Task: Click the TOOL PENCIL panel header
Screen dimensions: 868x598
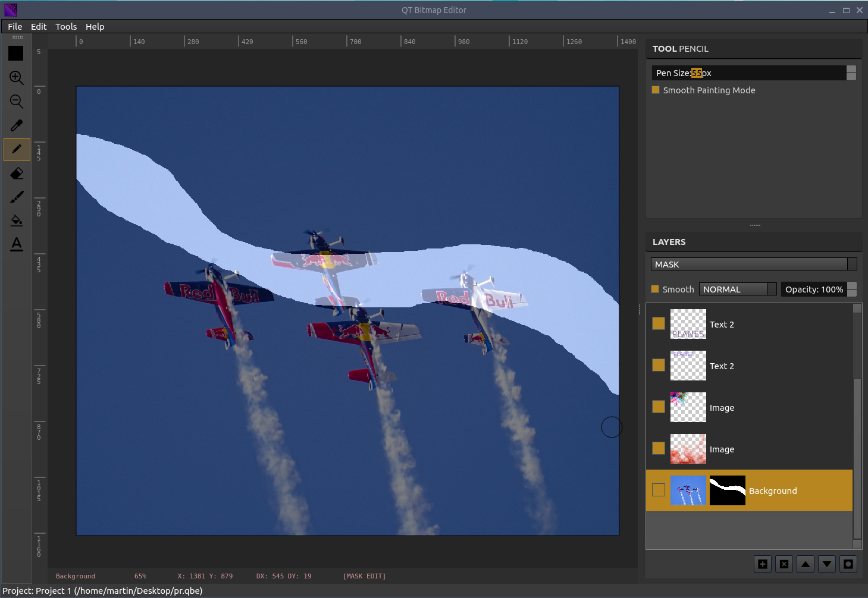Action: [754, 49]
